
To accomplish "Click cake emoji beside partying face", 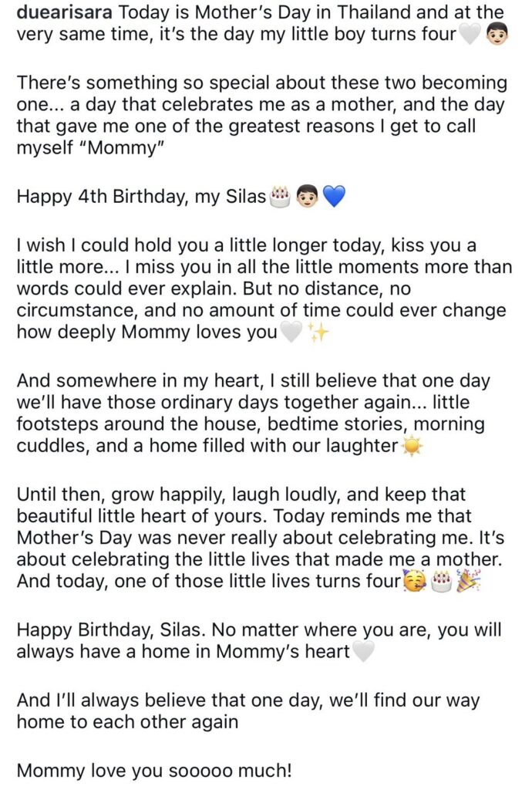I will pyautogui.click(x=441, y=582).
